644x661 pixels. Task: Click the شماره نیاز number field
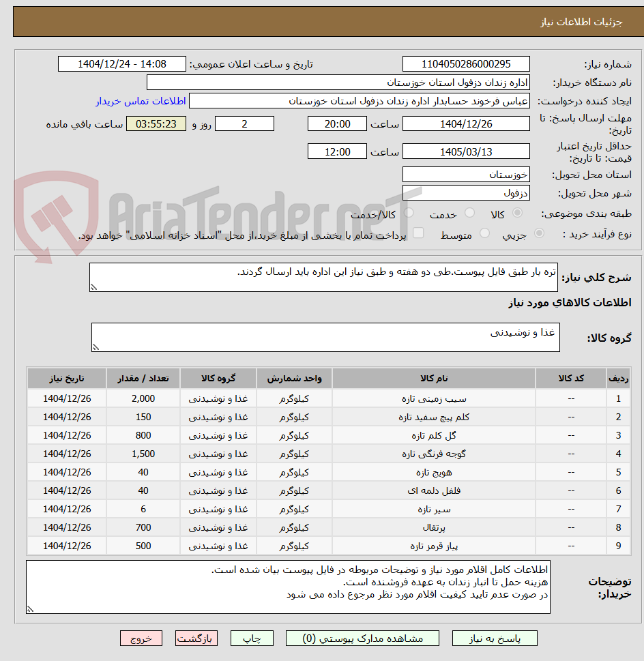click(466, 64)
